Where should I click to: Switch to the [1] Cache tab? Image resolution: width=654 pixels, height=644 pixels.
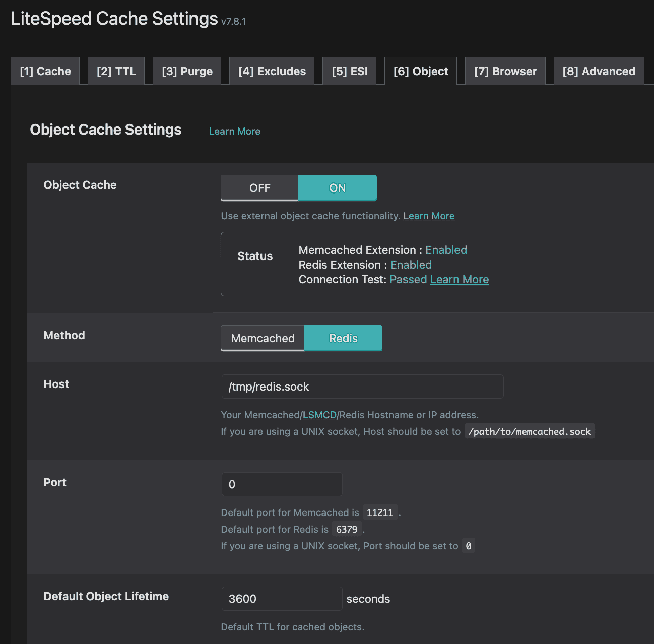click(x=45, y=71)
